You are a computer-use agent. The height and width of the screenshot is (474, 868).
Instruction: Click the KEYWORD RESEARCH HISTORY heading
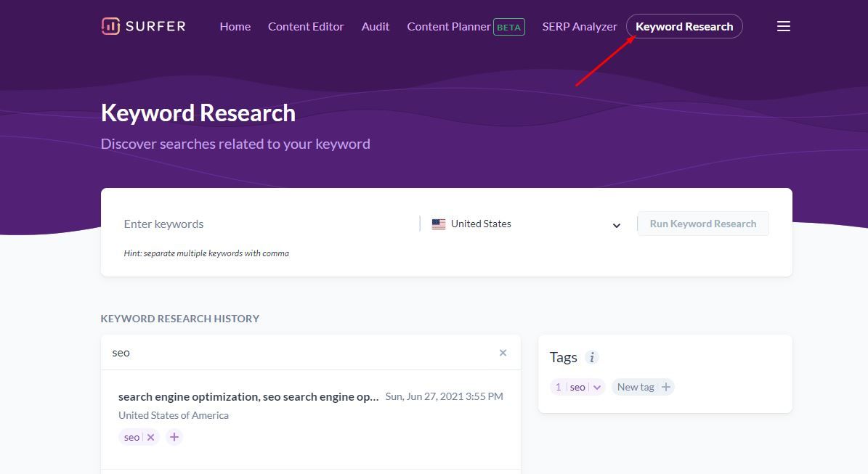[180, 319]
